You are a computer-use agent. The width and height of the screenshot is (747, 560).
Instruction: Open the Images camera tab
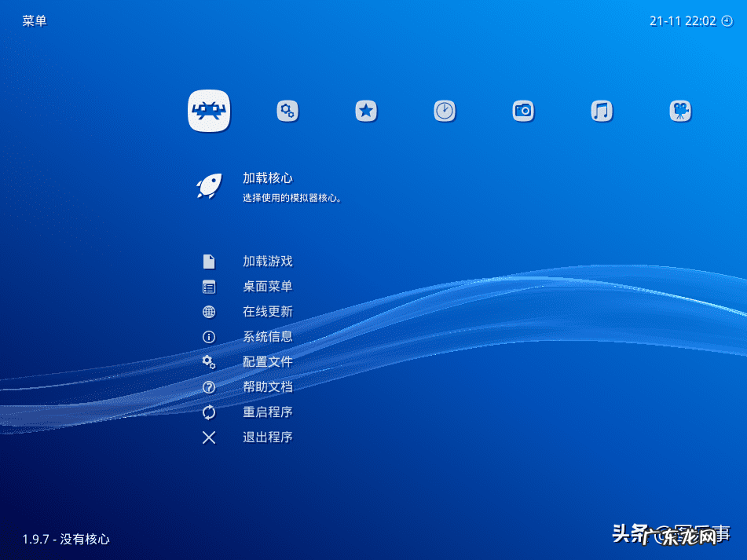click(x=523, y=111)
